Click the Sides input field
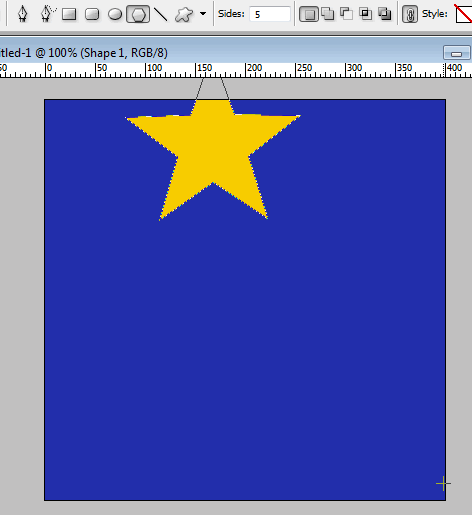 270,14
